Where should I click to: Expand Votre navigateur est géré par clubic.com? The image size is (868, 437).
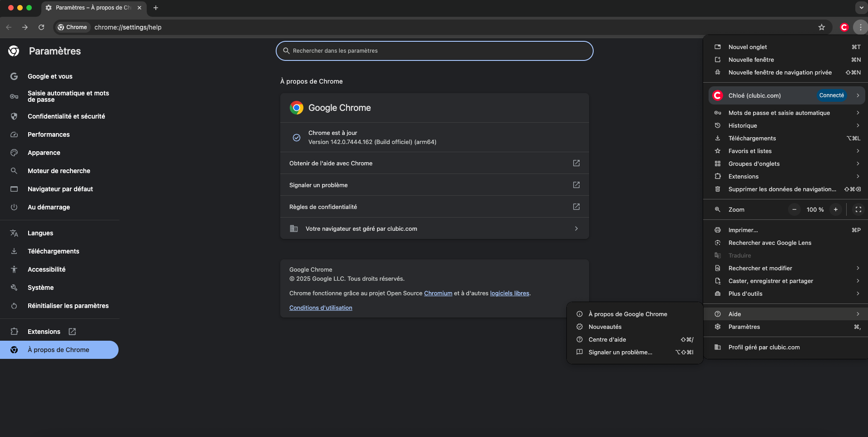(434, 228)
